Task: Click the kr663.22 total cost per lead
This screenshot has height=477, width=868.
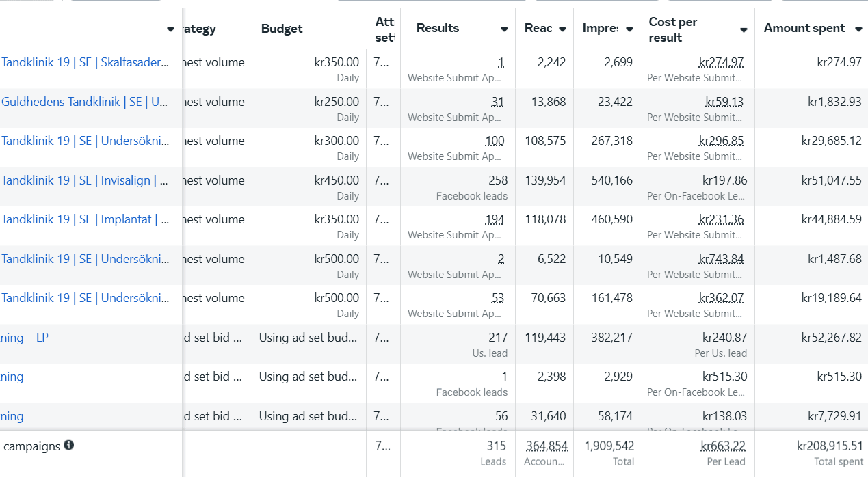Action: 723,446
